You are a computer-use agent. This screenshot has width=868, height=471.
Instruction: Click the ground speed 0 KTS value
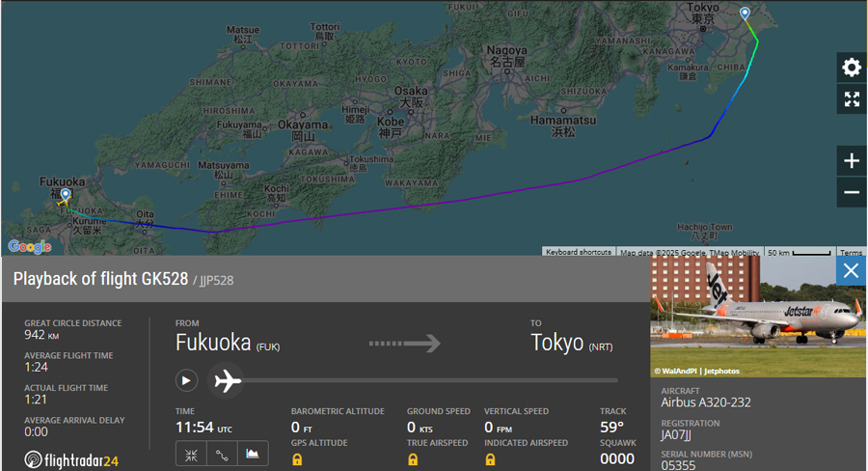click(420, 428)
